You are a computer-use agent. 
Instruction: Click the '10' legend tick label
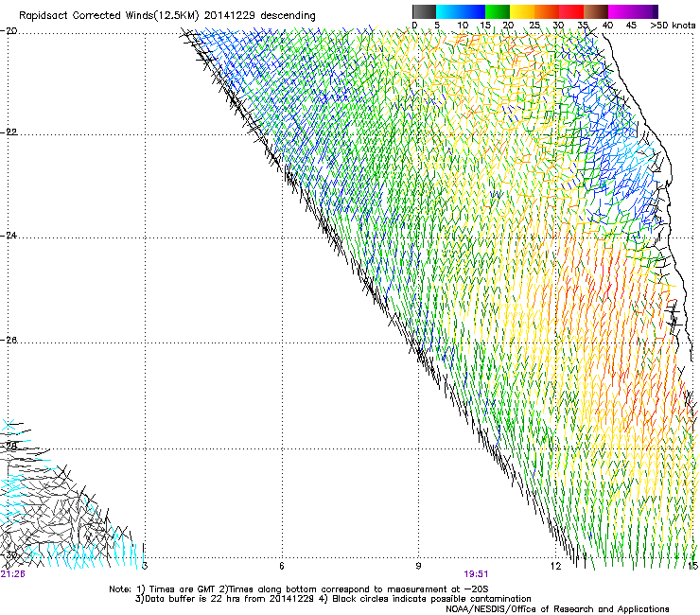click(463, 26)
